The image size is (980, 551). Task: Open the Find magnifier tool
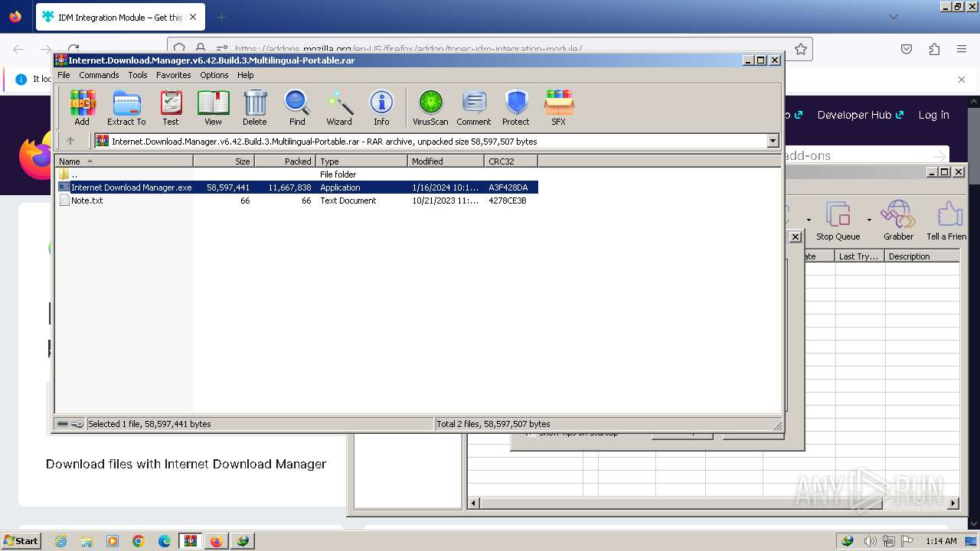pyautogui.click(x=297, y=107)
